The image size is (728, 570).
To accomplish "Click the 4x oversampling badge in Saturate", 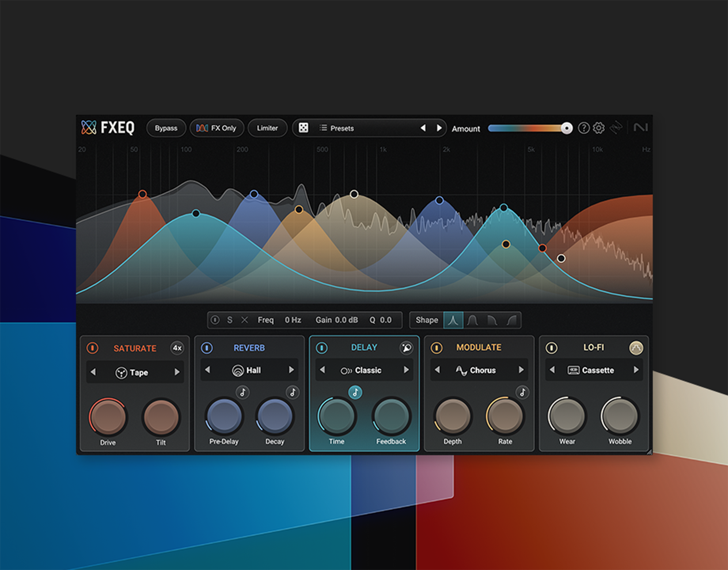I will [177, 348].
